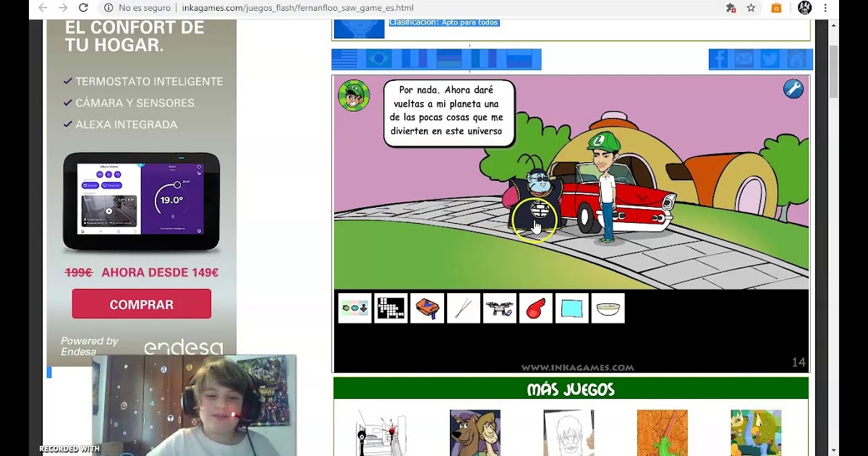Viewport: 868px width, 456px height.
Task: Click the Endesa logo in the ad
Action: pos(184,348)
